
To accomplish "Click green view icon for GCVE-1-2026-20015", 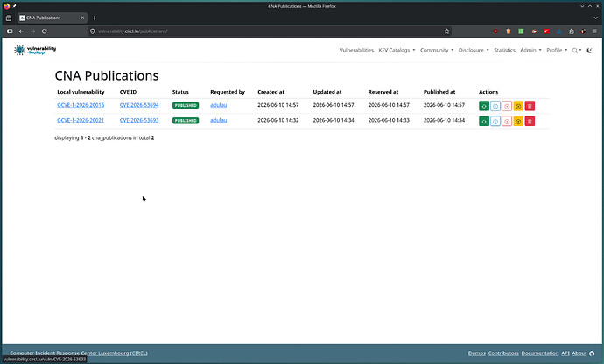I will (484, 106).
